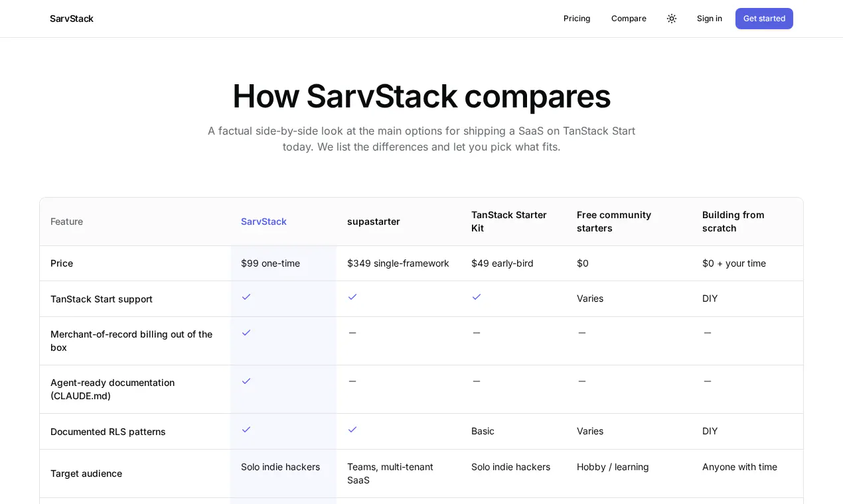Click the supastarter checkmark in Documented RLS patterns row
Image resolution: width=843 pixels, height=504 pixels.
coord(352,429)
